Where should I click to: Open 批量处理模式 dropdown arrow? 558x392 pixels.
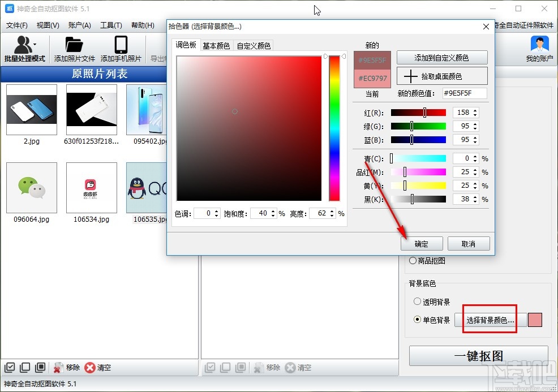tap(35, 44)
